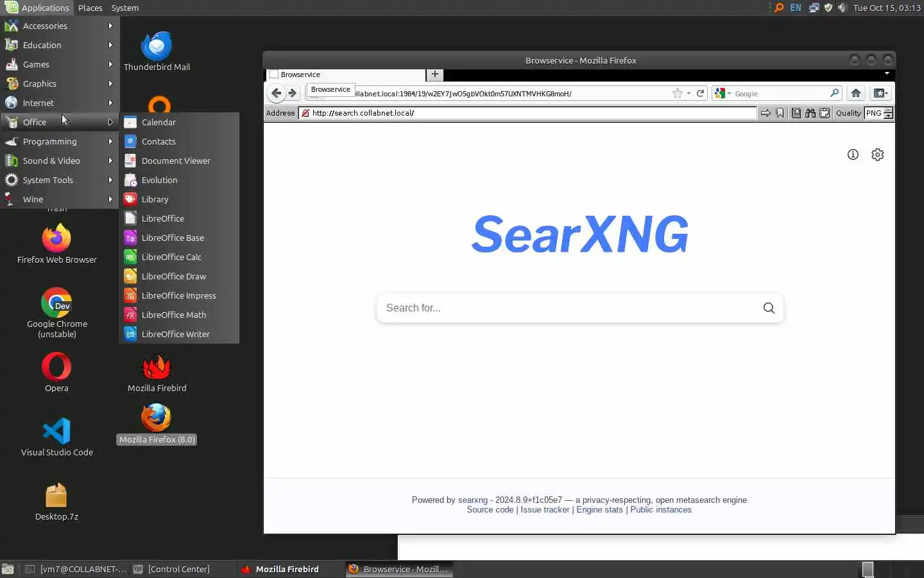Select Visual Studio Code desktop icon

coord(56,437)
